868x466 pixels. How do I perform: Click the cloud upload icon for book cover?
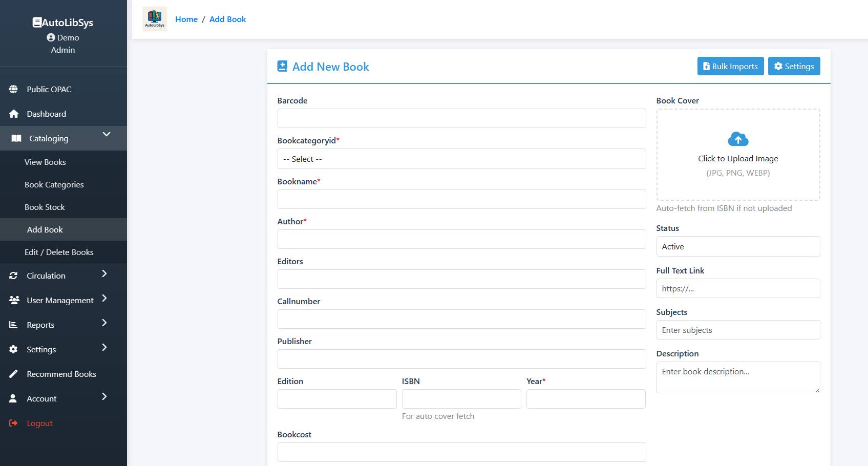click(x=738, y=139)
